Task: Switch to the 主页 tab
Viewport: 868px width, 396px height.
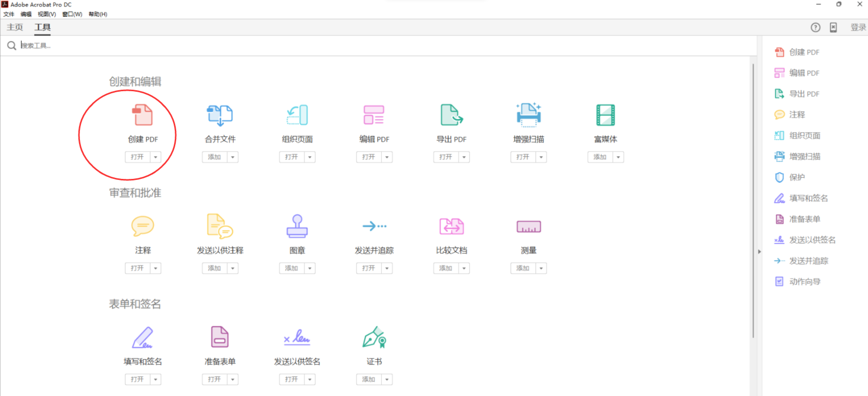Action: [x=15, y=28]
